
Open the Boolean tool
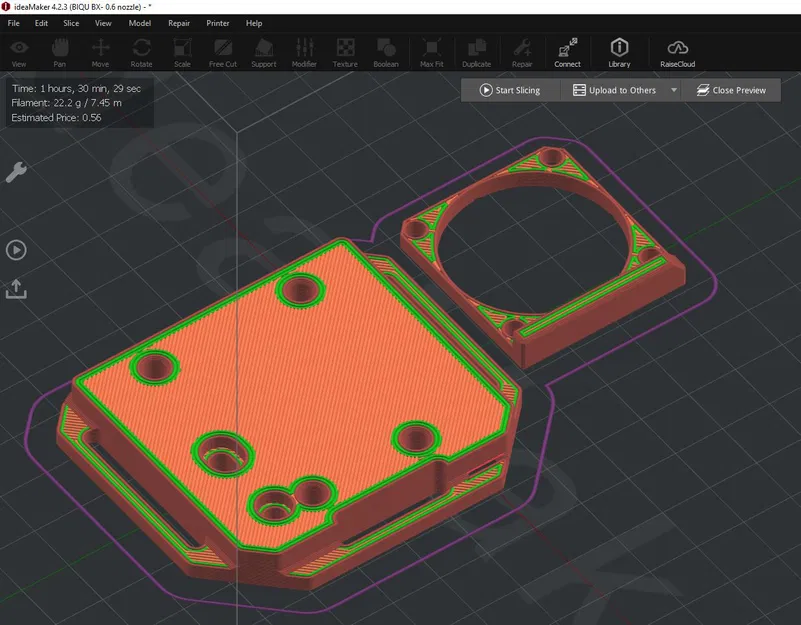pyautogui.click(x=386, y=53)
